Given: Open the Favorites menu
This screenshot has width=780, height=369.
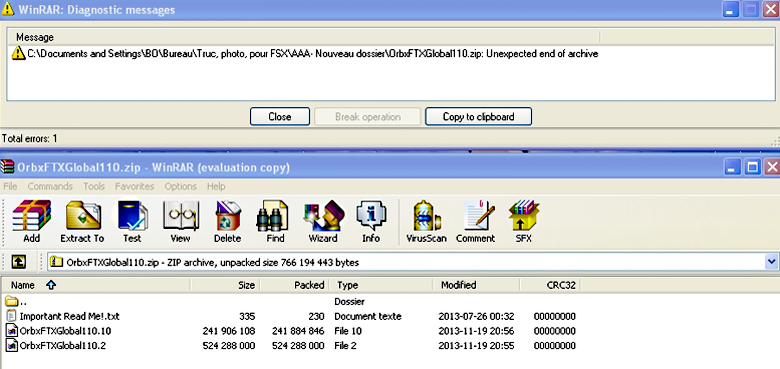Looking at the screenshot, I should click(x=134, y=186).
